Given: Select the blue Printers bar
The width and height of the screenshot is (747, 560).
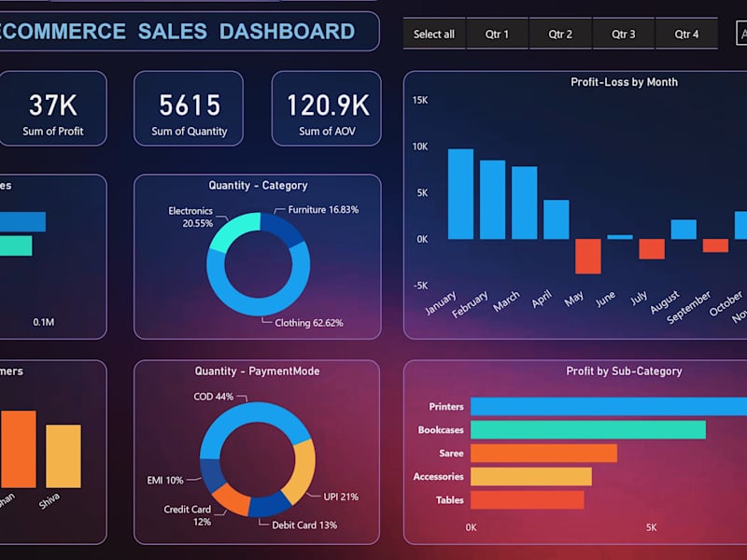Looking at the screenshot, I should pyautogui.click(x=609, y=407).
